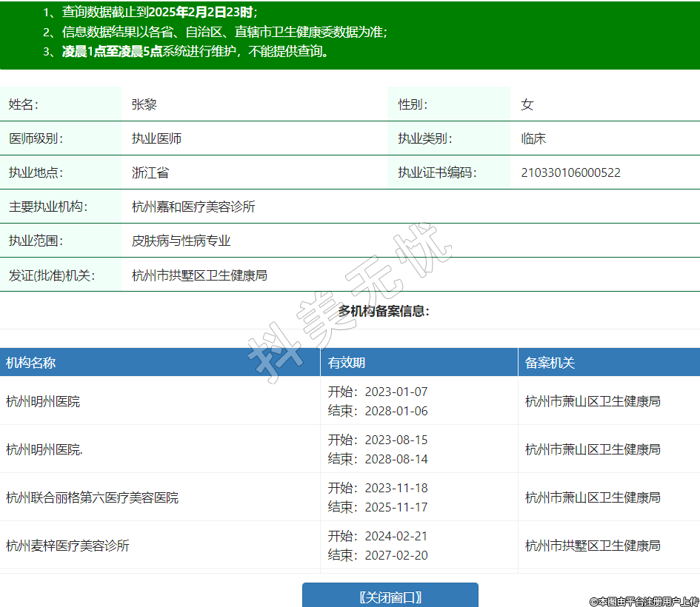Click 杭州嘉和医疗美容诊所 in 主要执业机构 row
The width and height of the screenshot is (700, 607).
tap(193, 207)
